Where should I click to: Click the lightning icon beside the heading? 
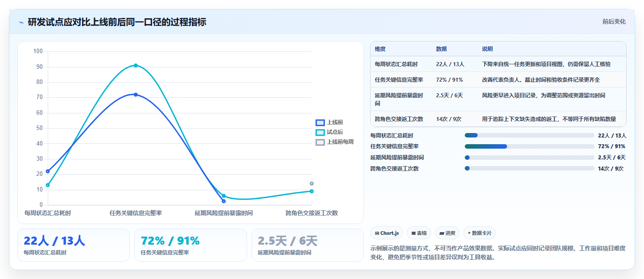click(21, 22)
